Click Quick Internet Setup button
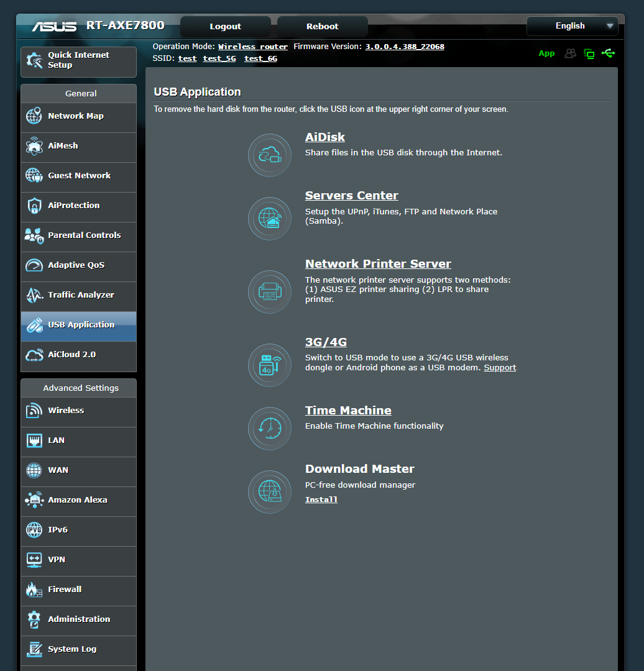The image size is (644, 671). click(79, 62)
